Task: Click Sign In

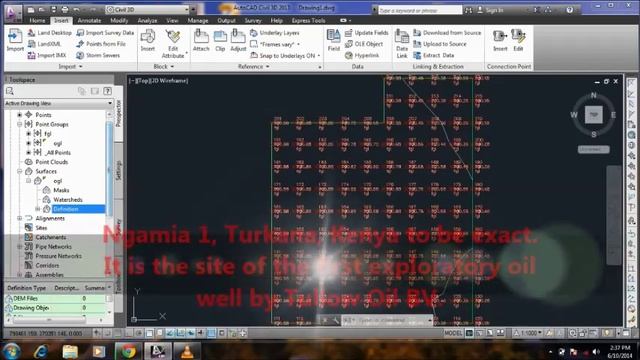Action: 491,10
